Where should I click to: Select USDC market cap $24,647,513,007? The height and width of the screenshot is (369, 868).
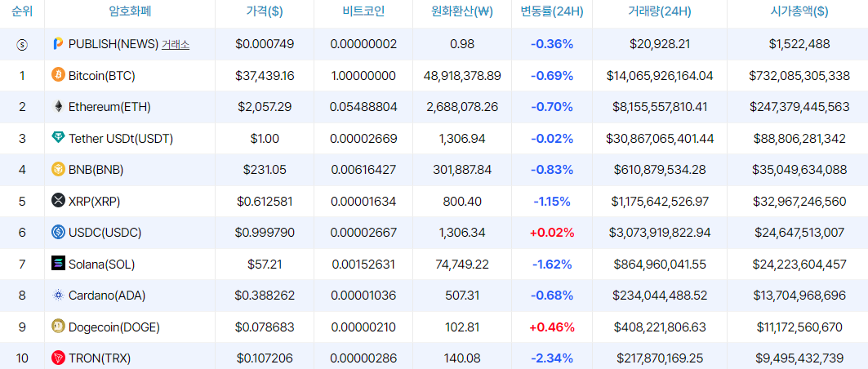click(x=799, y=233)
